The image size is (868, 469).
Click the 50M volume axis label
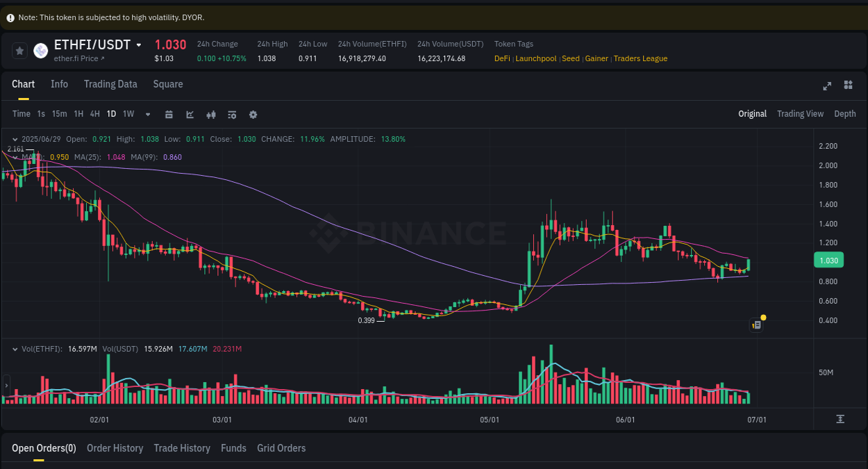[x=826, y=372]
